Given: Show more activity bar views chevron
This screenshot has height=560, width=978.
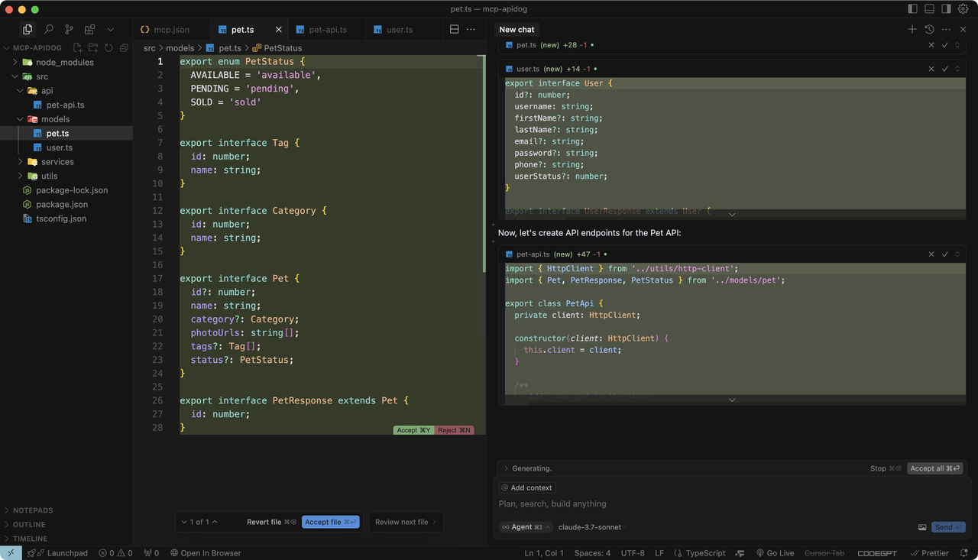Looking at the screenshot, I should coord(111,29).
